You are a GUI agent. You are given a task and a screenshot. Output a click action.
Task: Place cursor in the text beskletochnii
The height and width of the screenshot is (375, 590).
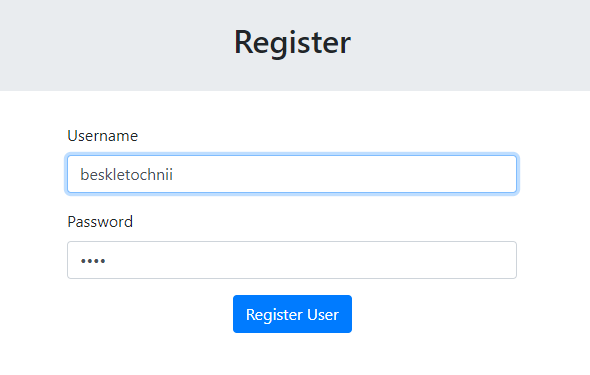126,175
